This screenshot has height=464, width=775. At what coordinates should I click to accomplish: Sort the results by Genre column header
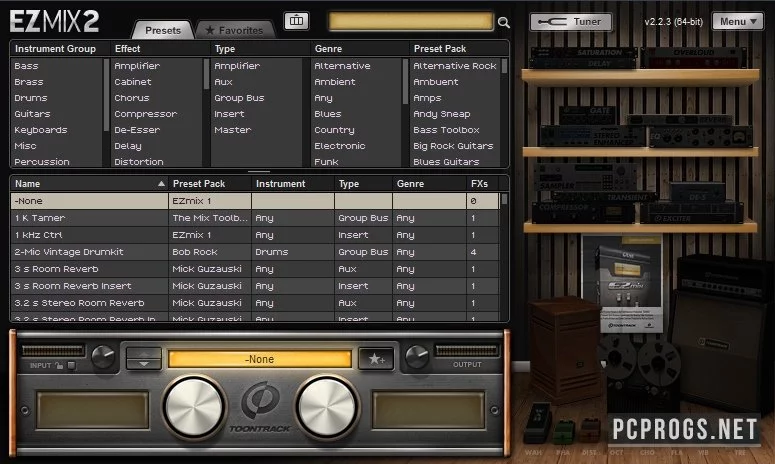coord(429,184)
